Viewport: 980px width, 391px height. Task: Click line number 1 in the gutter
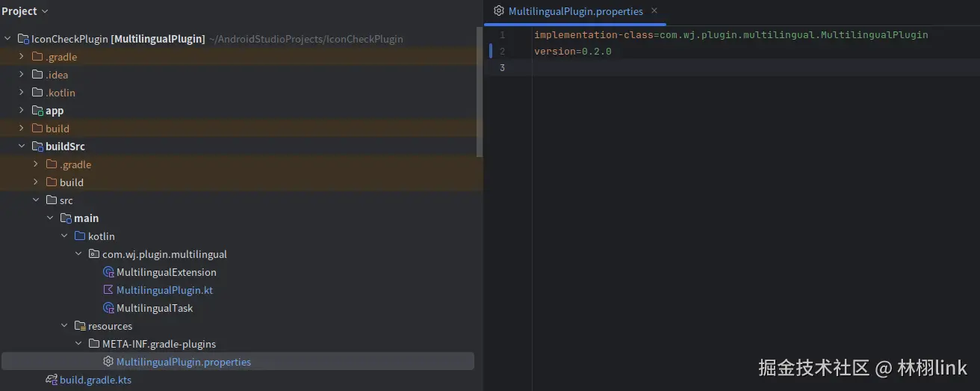503,35
